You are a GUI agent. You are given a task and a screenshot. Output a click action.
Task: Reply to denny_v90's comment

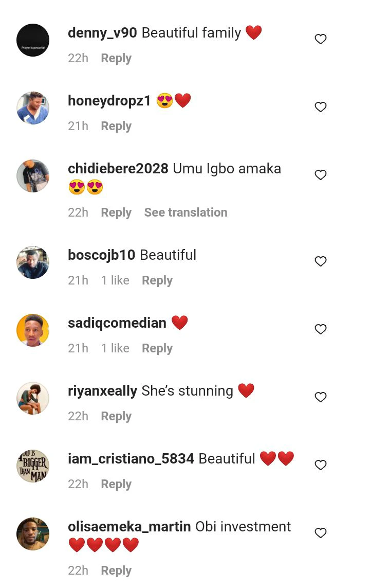116,58
